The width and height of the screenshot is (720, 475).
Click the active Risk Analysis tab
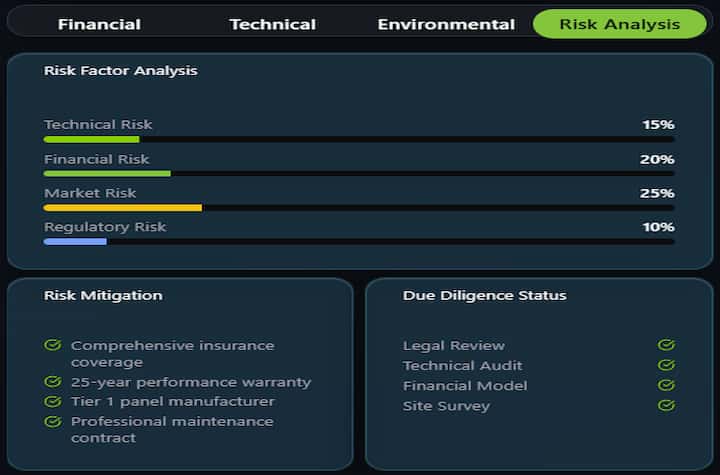coord(619,24)
